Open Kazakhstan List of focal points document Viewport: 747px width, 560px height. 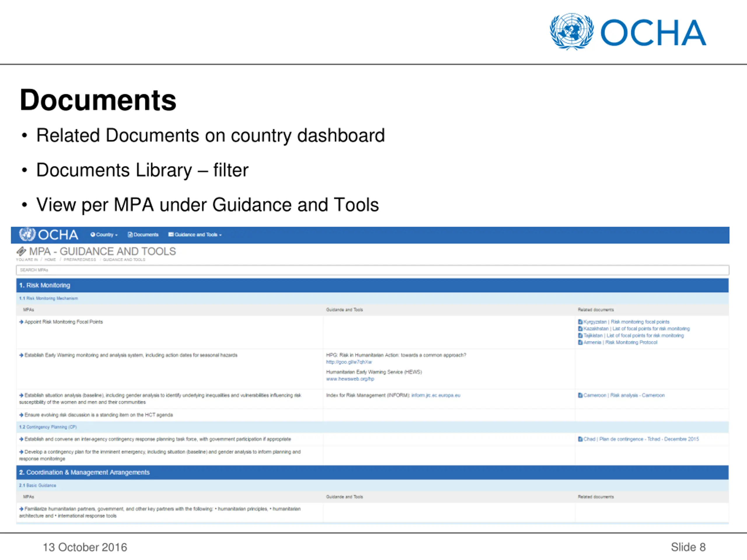click(x=637, y=329)
